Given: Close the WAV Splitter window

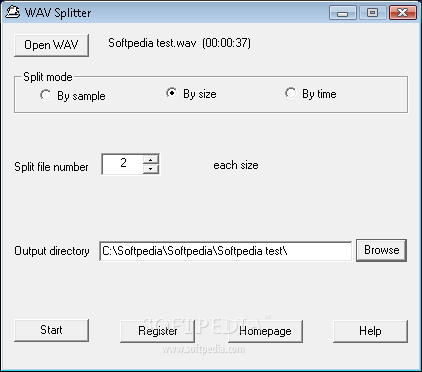Looking at the screenshot, I should (403, 13).
